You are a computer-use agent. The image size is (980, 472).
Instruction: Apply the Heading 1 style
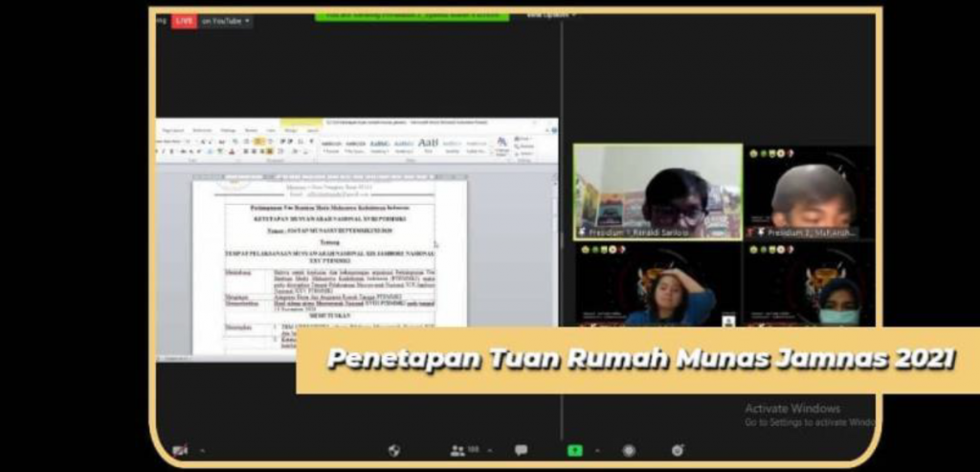coord(379,146)
